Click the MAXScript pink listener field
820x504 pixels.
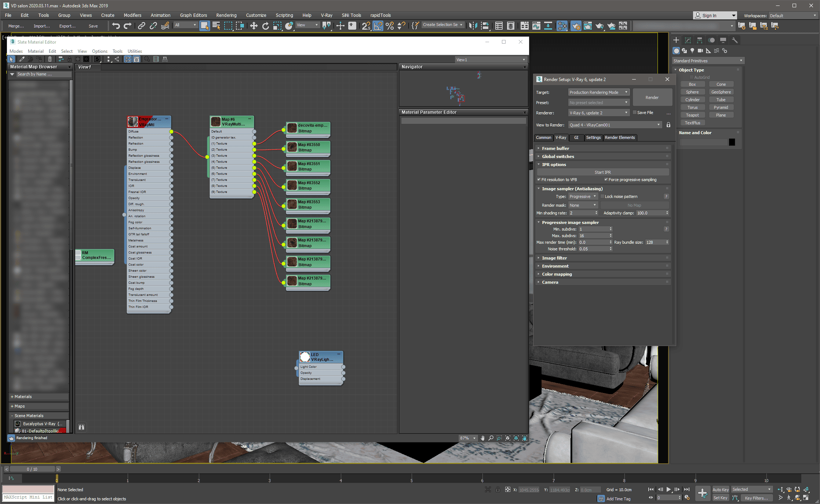(x=28, y=490)
